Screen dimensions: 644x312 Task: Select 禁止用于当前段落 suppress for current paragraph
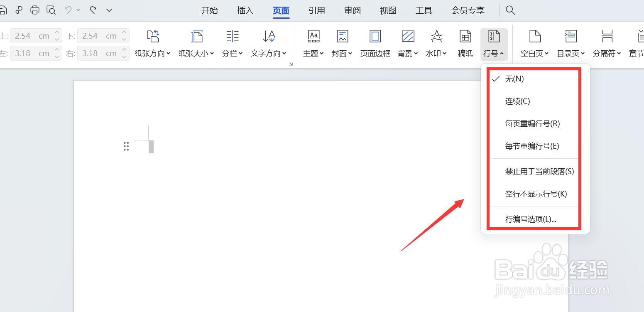pyautogui.click(x=539, y=171)
